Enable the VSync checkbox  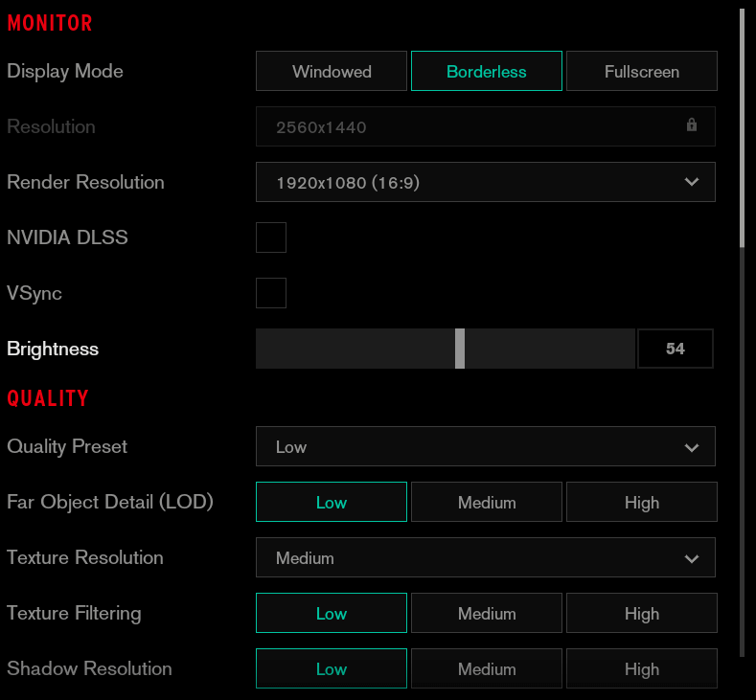click(x=271, y=293)
